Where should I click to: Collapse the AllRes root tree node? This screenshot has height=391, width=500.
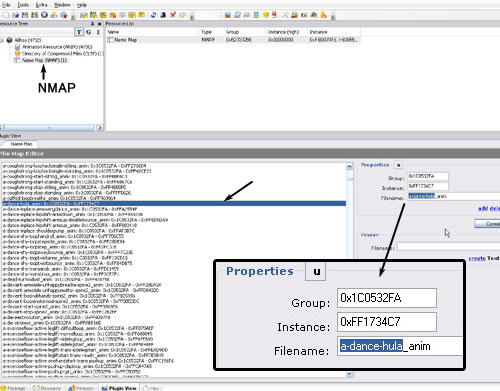2,40
